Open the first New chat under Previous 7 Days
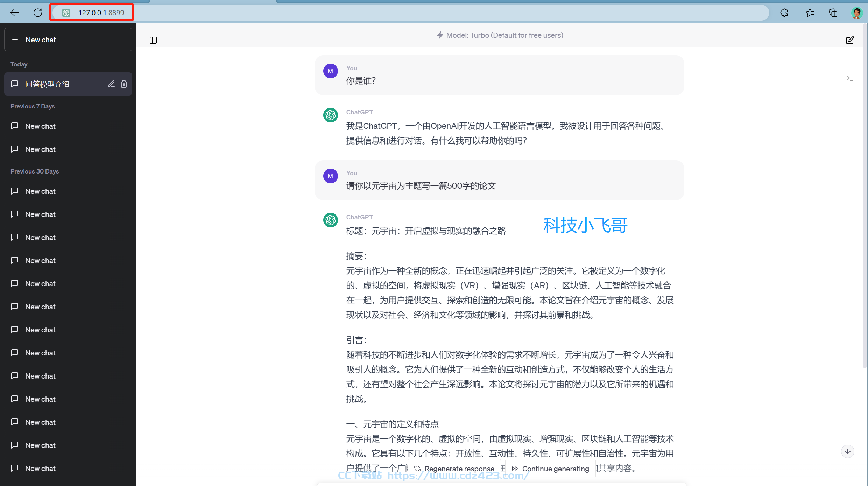868x486 pixels. point(68,126)
